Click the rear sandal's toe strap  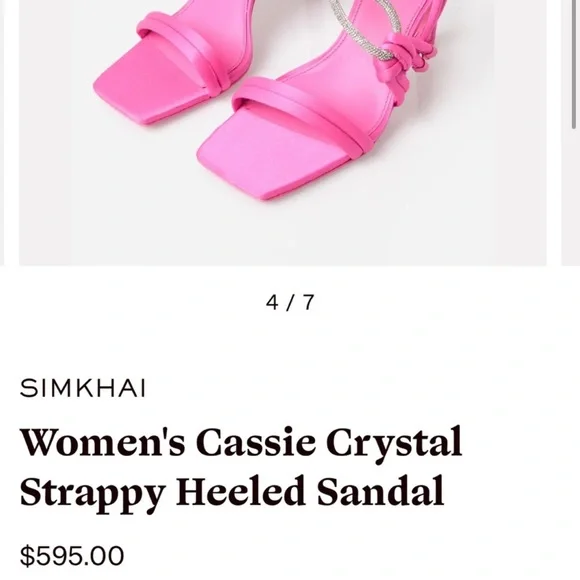187,48
